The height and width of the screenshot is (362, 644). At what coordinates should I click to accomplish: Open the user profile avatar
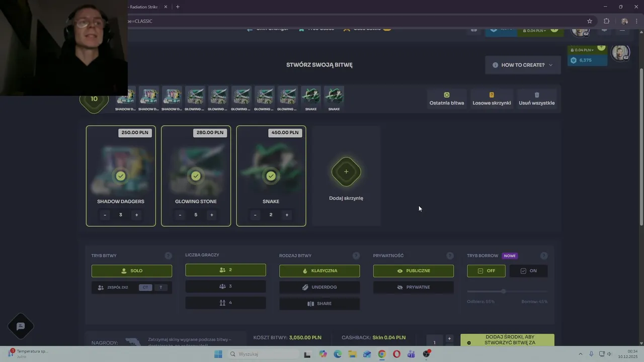pyautogui.click(x=620, y=53)
